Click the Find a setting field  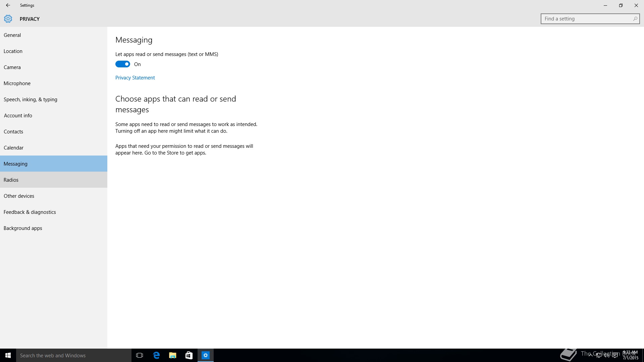(x=586, y=19)
